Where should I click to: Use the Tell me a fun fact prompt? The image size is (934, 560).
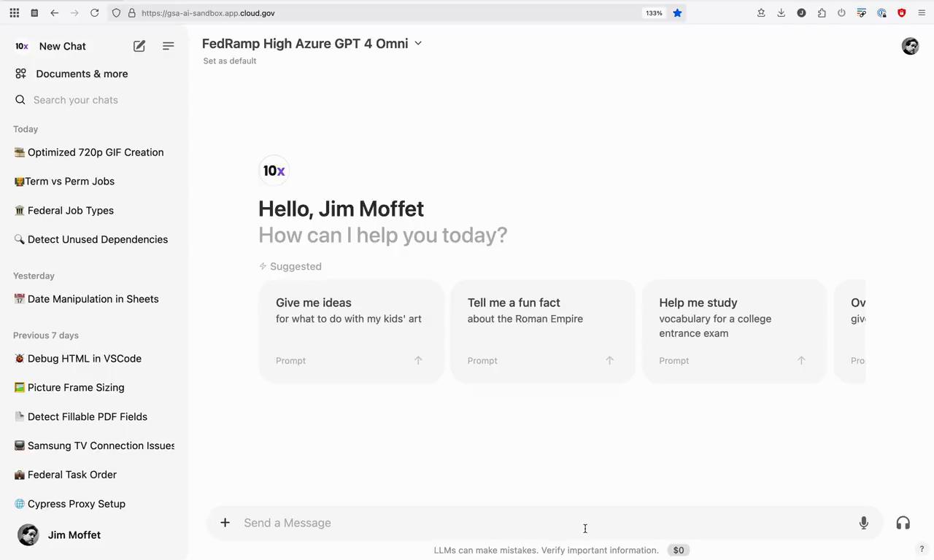[x=543, y=328]
